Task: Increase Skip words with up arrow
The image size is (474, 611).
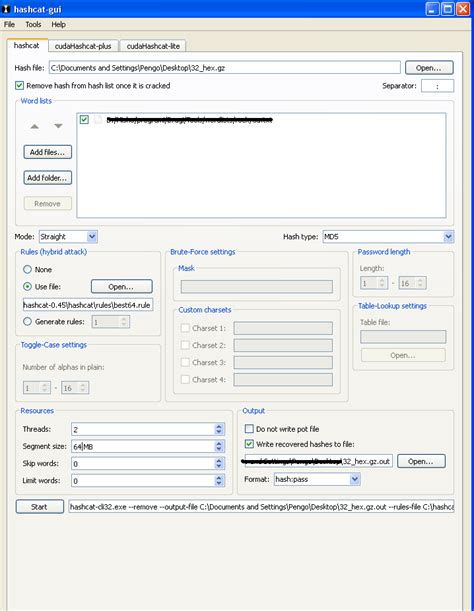Action: pos(219,461)
